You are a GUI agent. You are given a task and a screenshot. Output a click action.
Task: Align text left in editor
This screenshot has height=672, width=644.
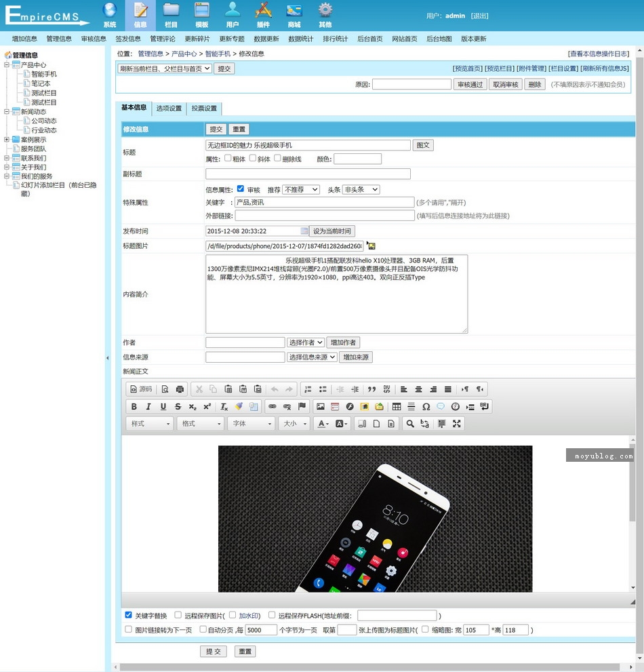coord(403,389)
